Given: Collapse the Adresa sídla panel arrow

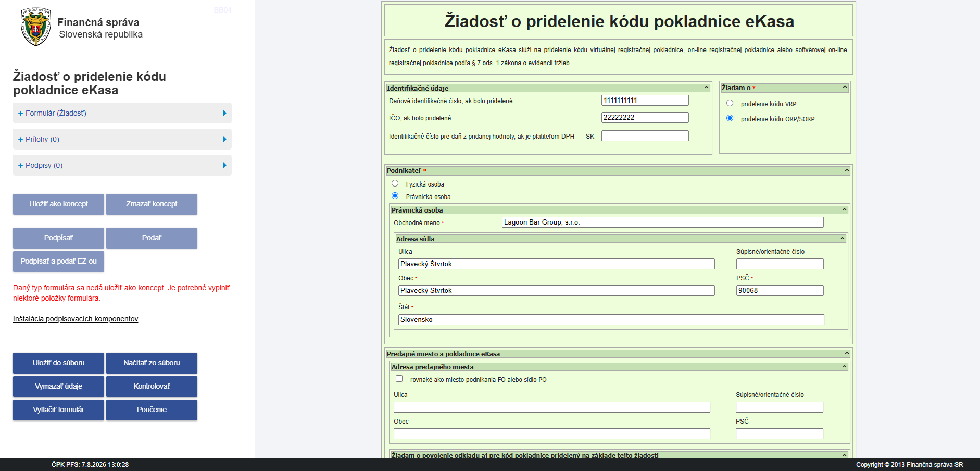Looking at the screenshot, I should pyautogui.click(x=842, y=239).
